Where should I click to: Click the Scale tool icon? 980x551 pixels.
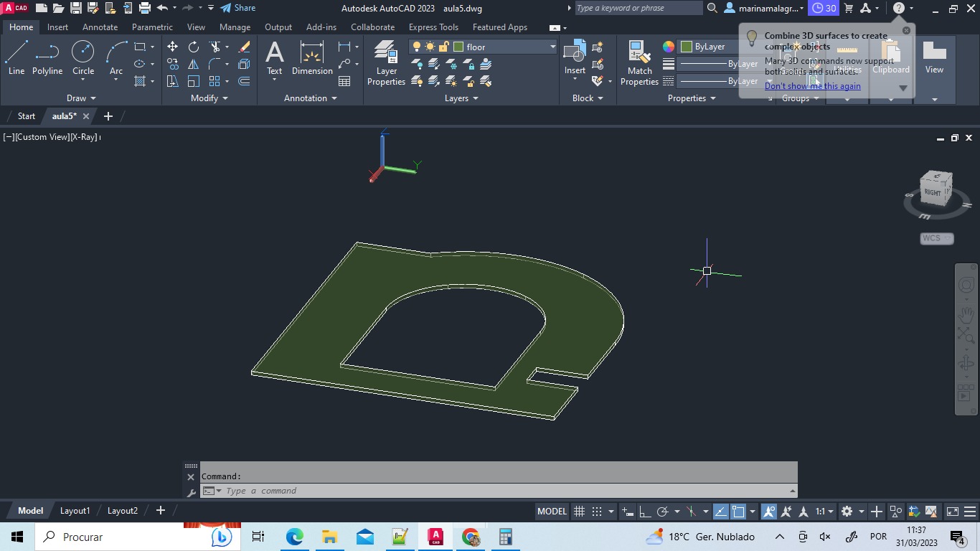(x=194, y=81)
